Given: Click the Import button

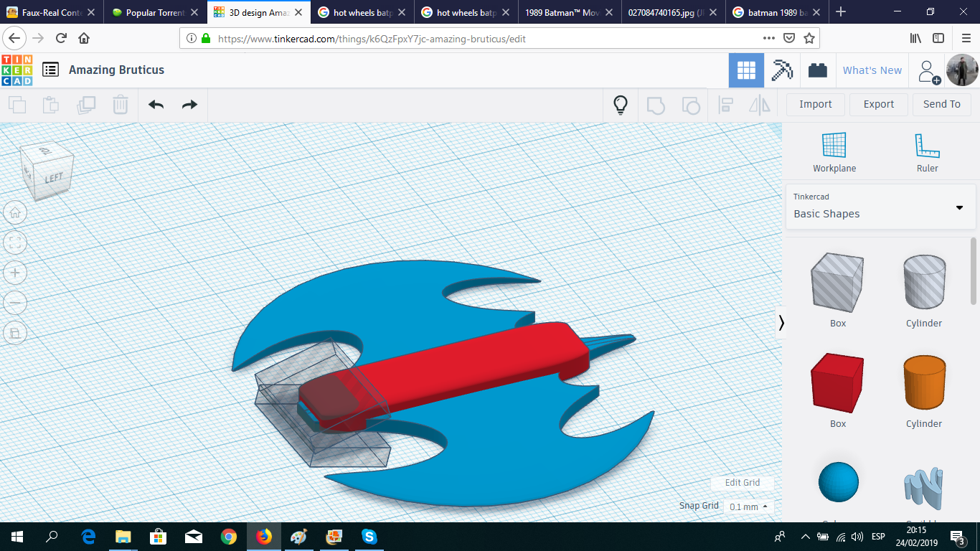Looking at the screenshot, I should click(816, 105).
